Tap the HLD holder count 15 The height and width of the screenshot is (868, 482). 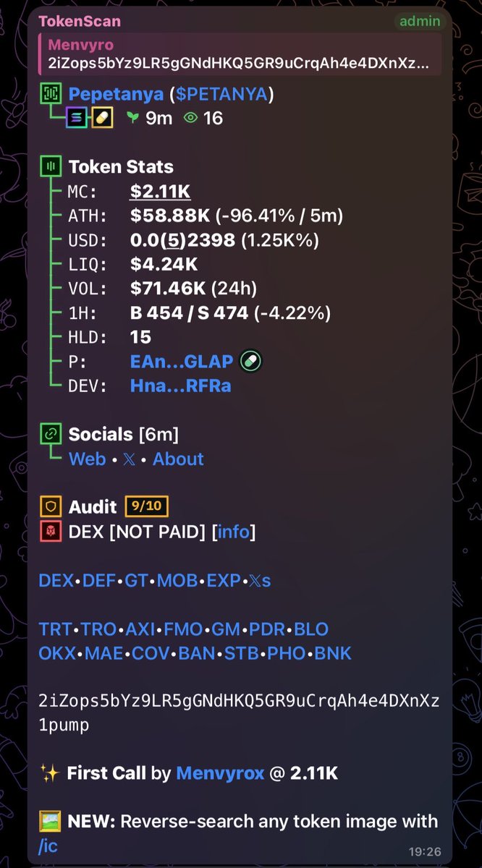point(140,337)
